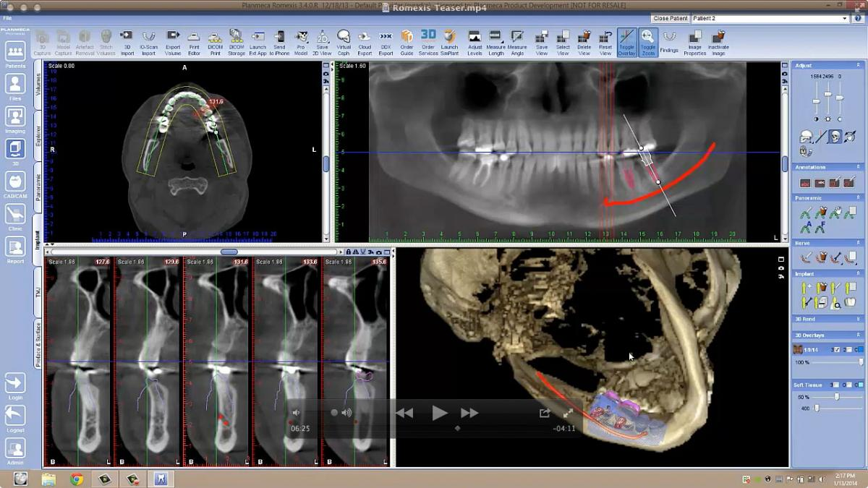Open the Order Guide tool

407,43
